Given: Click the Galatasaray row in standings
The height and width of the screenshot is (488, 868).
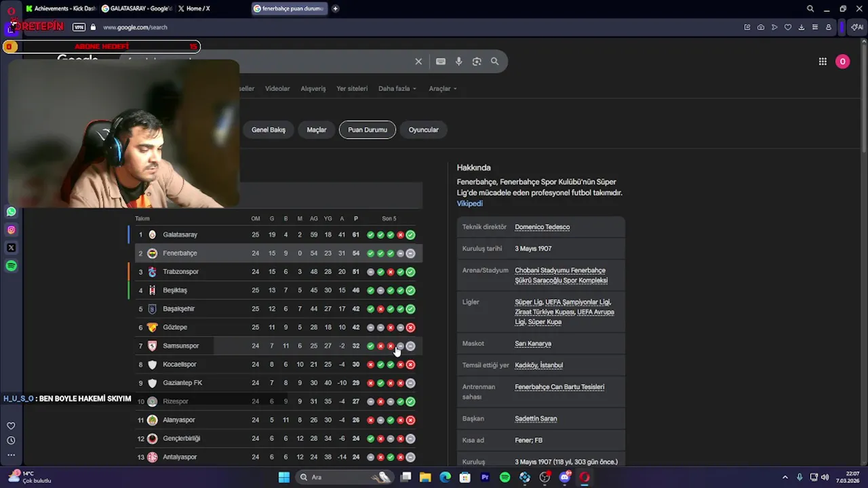Looking at the screenshot, I should (279, 235).
